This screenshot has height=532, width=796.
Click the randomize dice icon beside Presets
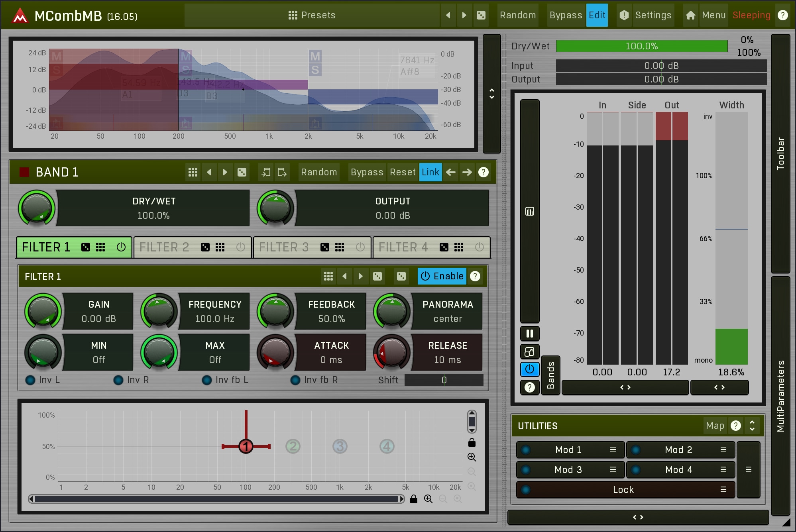[x=481, y=15]
